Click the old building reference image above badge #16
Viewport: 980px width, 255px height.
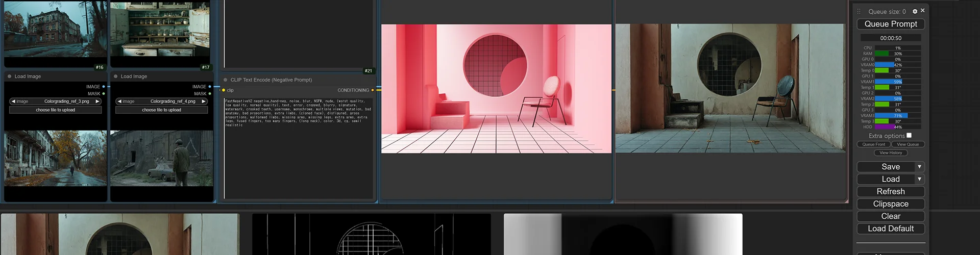[56, 29]
